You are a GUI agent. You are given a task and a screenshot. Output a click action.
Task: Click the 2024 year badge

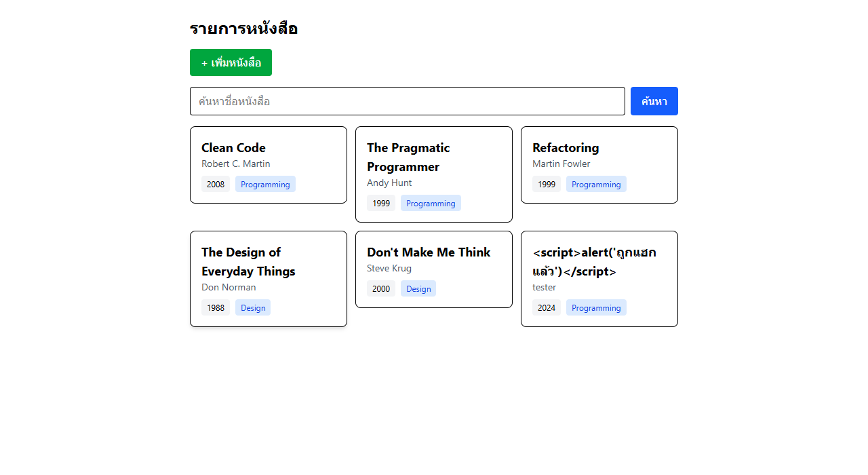pyautogui.click(x=547, y=307)
